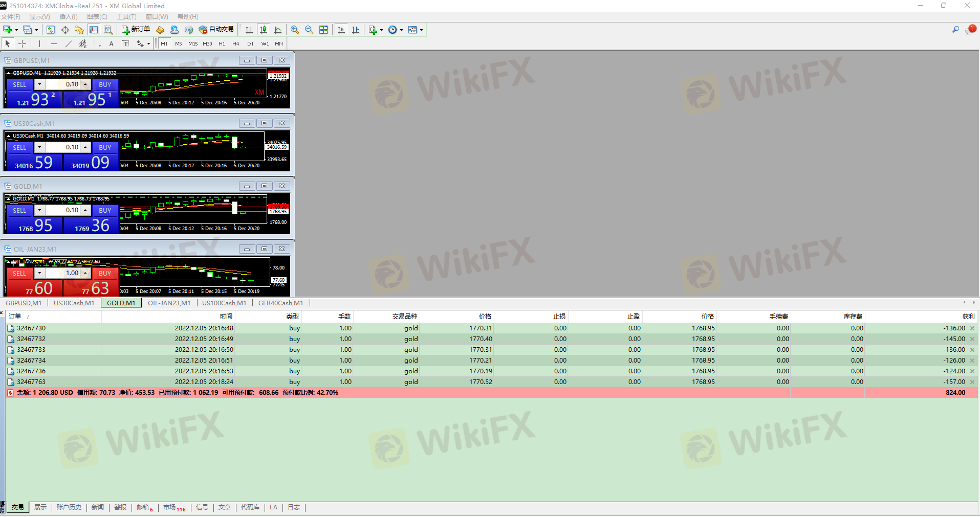Click the US30Cash volume 0.10 field
Viewport: 980px width, 517px height.
pos(62,147)
